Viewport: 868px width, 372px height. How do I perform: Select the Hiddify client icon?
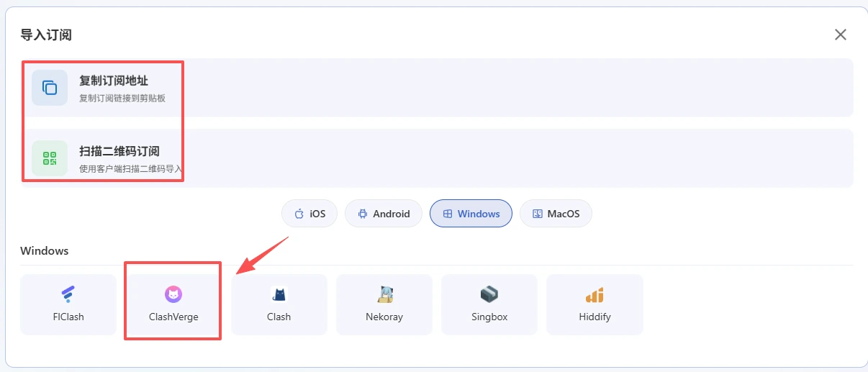(595, 294)
